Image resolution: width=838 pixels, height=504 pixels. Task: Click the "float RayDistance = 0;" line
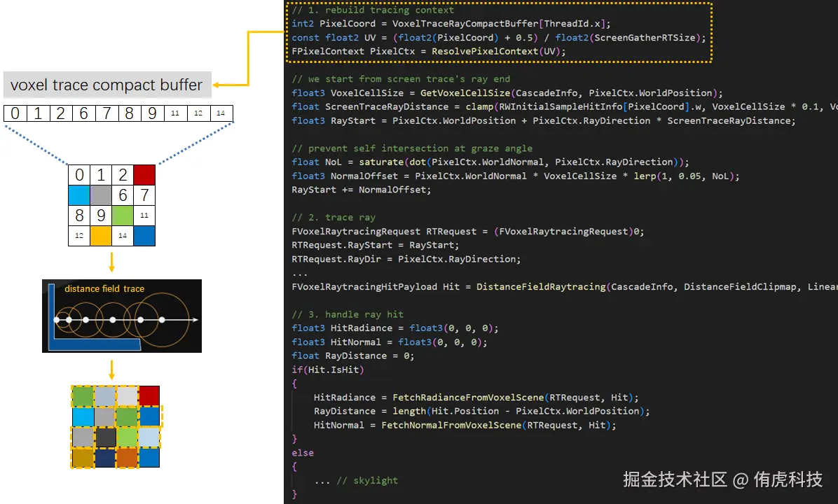pos(352,356)
